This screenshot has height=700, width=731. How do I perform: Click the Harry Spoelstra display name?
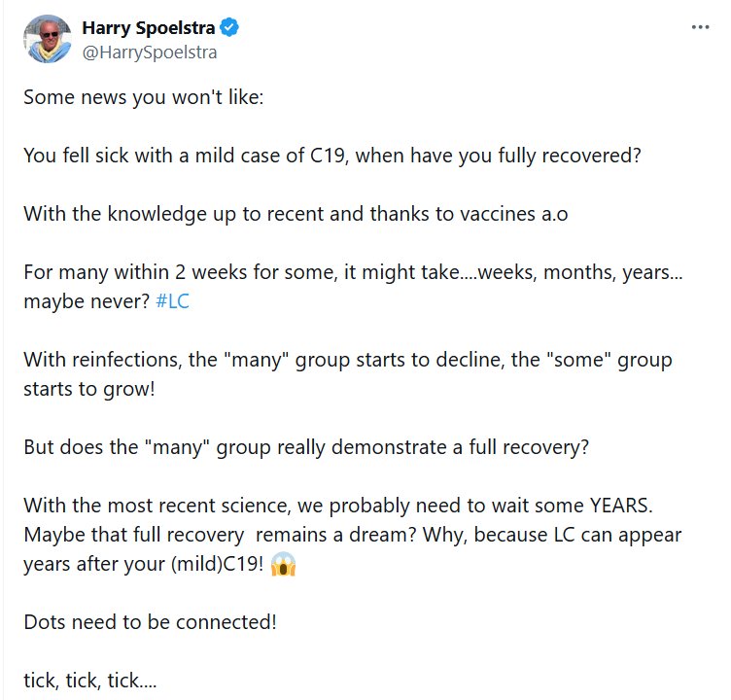tap(149, 28)
